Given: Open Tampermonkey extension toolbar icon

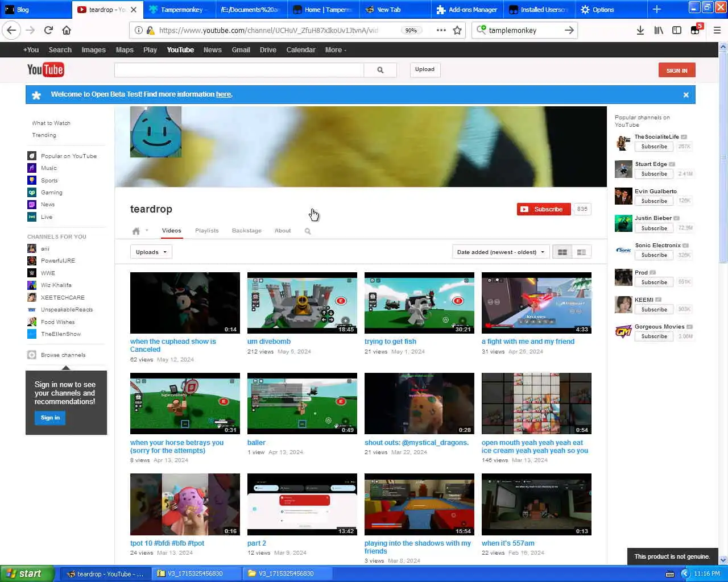Looking at the screenshot, I should click(696, 30).
